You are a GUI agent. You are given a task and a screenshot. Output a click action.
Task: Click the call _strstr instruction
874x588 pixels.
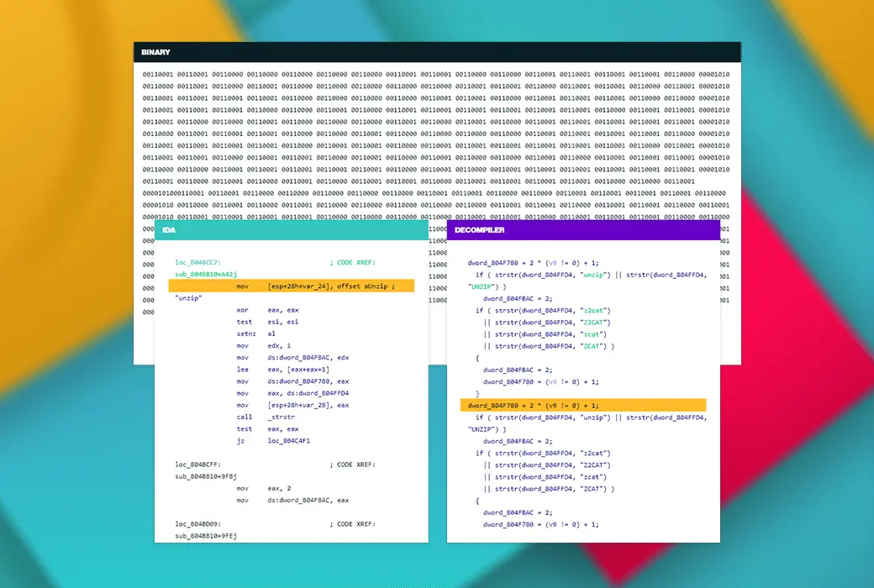[x=266, y=417]
